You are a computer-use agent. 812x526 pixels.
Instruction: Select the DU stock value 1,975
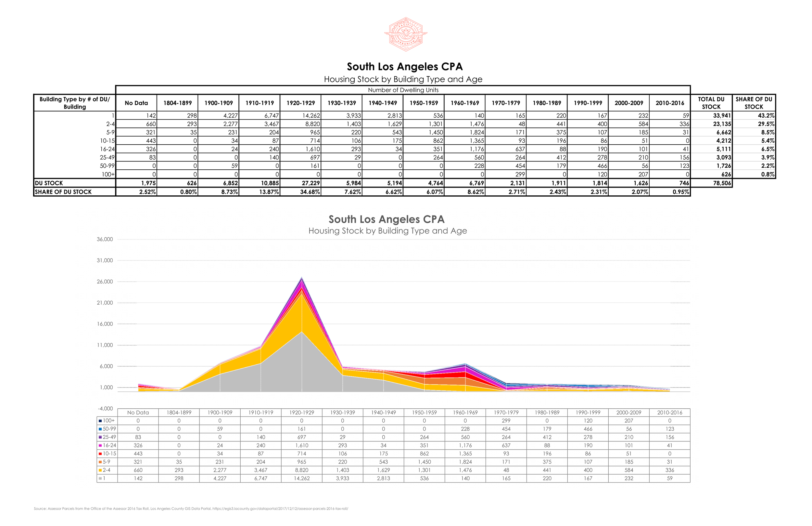tap(148, 183)
